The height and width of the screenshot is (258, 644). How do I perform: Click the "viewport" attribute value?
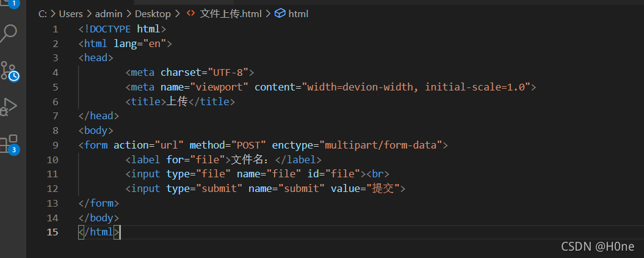point(222,87)
